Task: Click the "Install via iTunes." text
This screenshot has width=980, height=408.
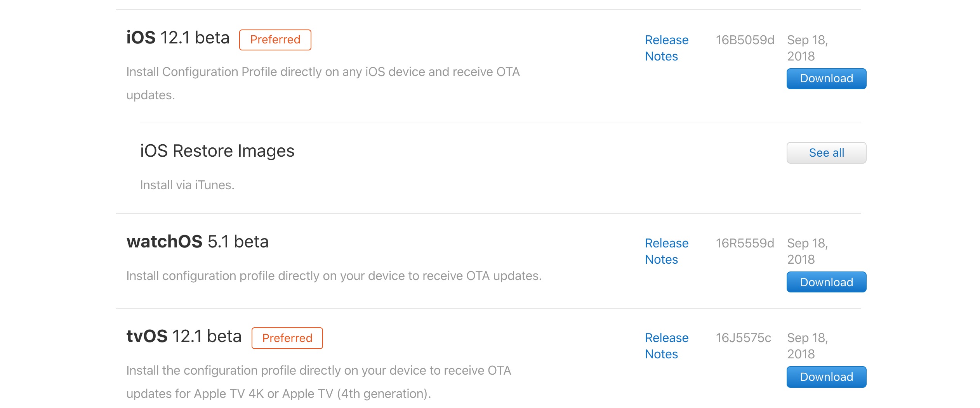Action: coord(187,185)
